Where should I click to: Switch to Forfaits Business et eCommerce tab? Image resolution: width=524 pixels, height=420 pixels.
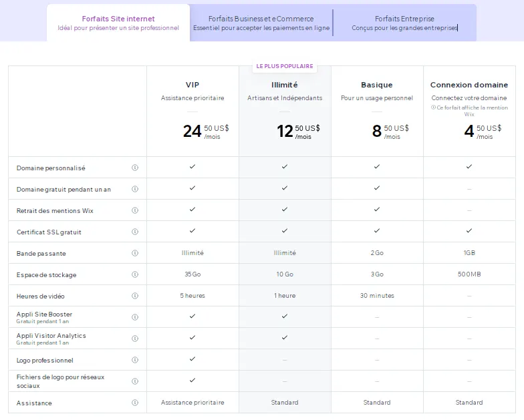261,23
